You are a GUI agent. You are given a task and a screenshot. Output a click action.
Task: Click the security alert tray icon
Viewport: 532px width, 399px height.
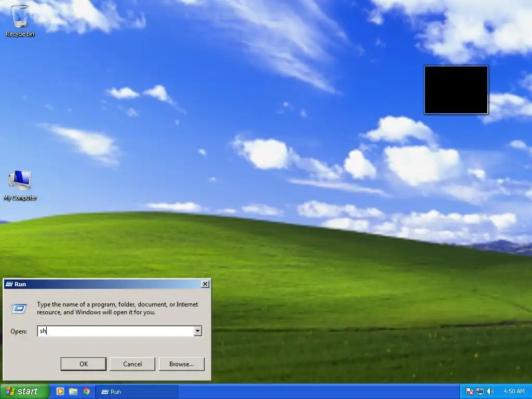click(x=470, y=392)
